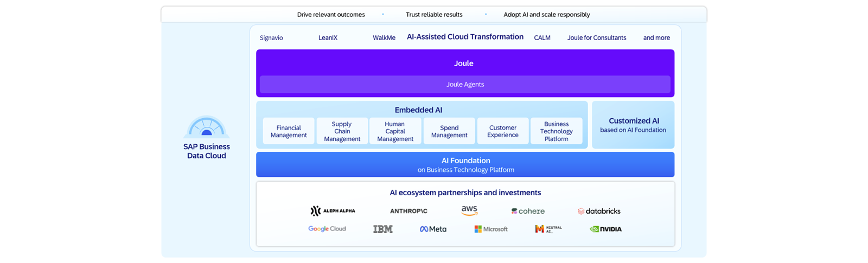Select the AWS logo
The image size is (868, 263).
point(469,210)
